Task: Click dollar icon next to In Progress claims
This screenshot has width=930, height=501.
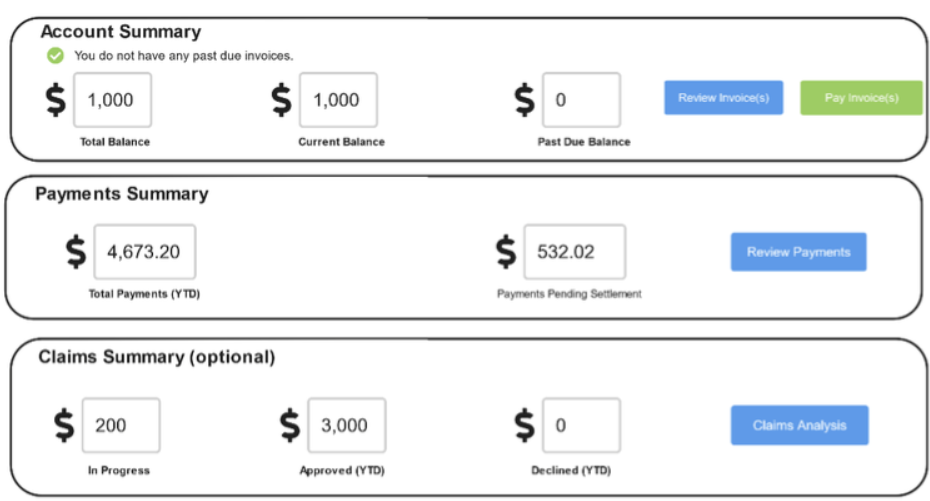Action: point(64,425)
